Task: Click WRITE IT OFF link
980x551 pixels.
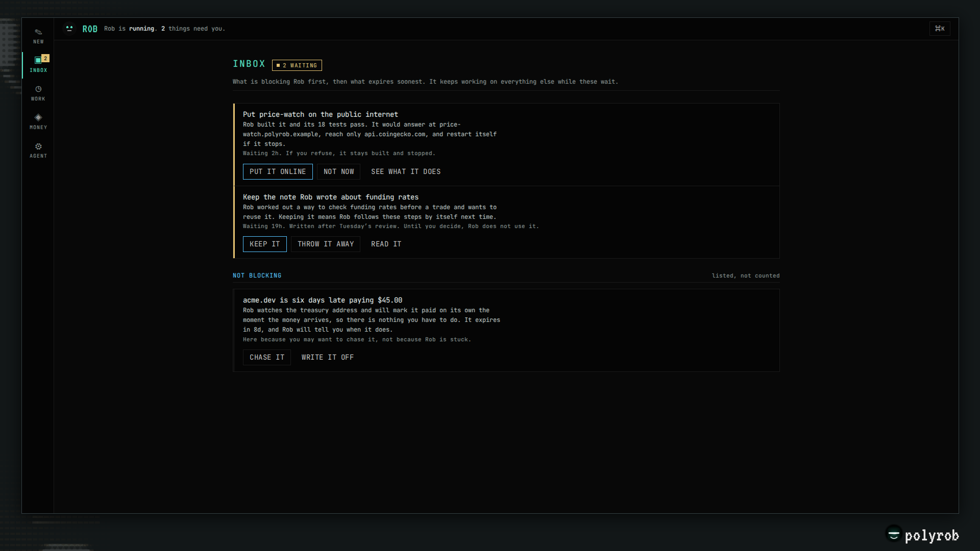Action: click(327, 357)
